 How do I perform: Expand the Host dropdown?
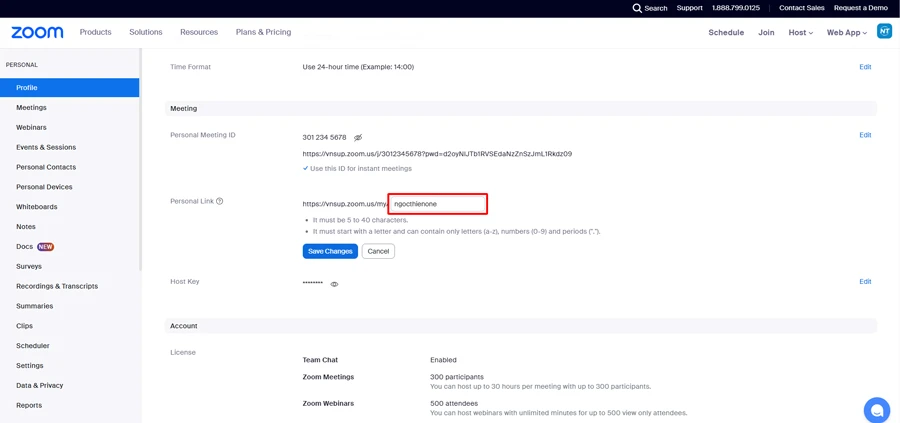(801, 33)
